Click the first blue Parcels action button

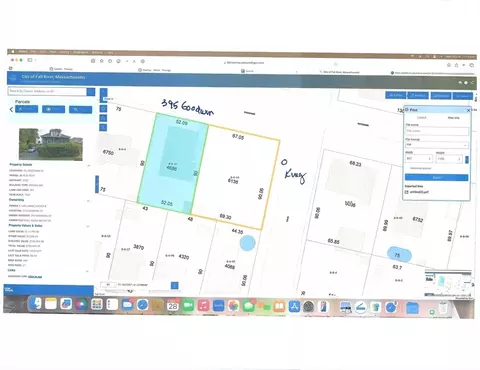(x=26, y=109)
